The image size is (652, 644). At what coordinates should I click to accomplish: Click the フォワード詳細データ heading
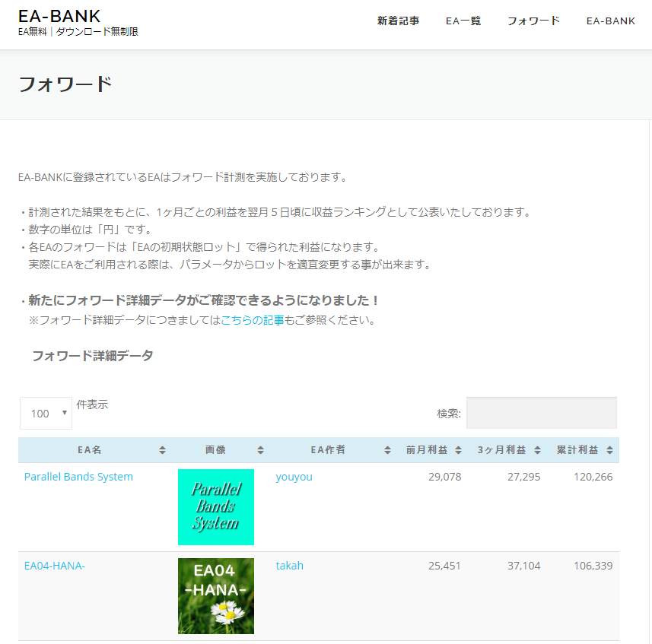point(93,356)
